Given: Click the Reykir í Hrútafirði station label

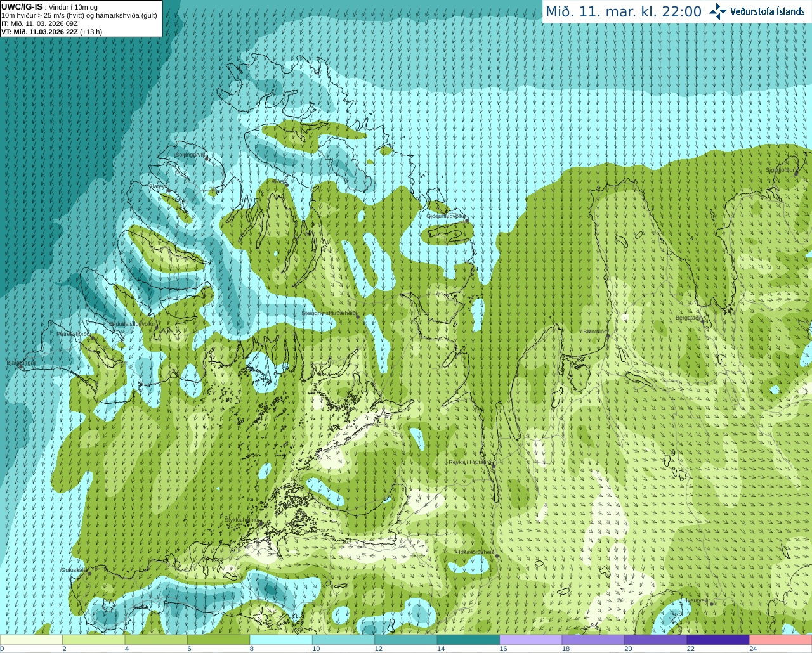Looking at the screenshot, I should [470, 462].
